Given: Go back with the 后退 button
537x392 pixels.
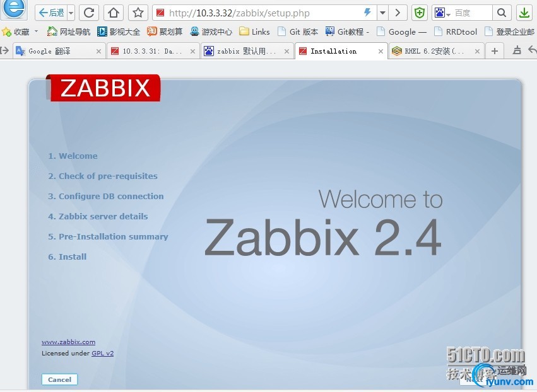Looking at the screenshot, I should coord(51,13).
